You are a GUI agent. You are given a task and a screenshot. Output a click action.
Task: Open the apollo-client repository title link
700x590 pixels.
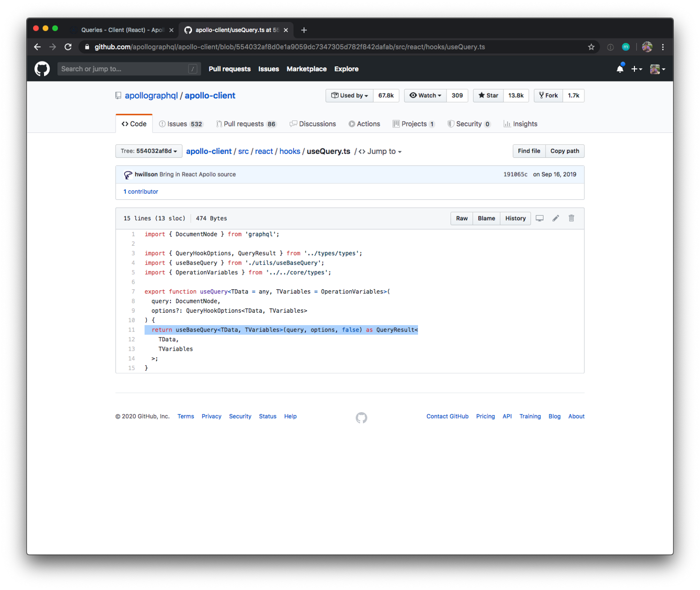(x=210, y=95)
